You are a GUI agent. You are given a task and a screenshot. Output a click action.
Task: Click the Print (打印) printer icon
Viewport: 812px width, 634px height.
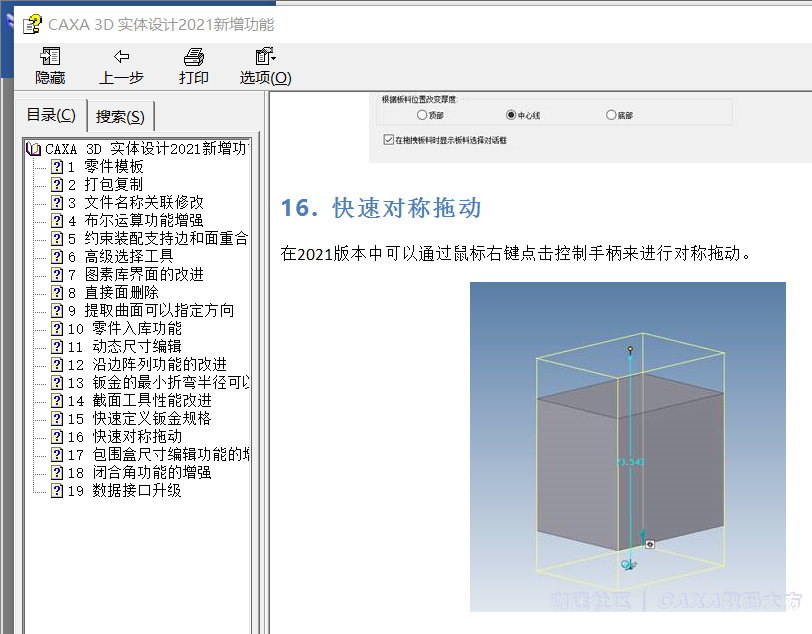coord(194,56)
